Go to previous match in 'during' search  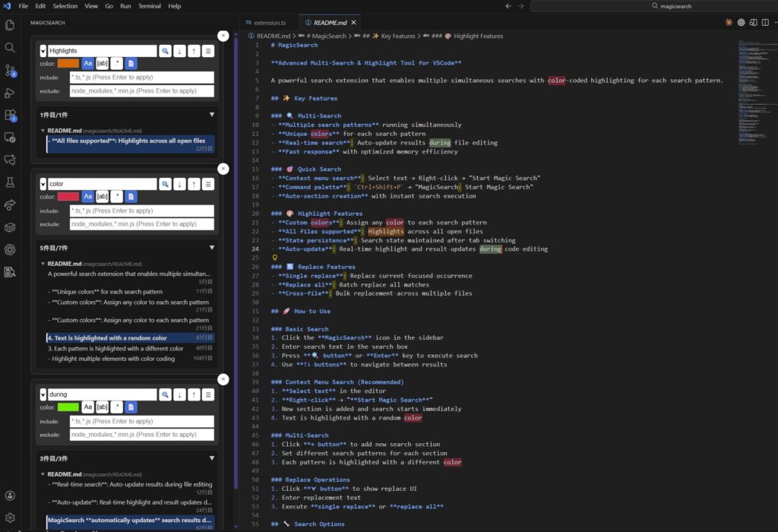tap(194, 395)
